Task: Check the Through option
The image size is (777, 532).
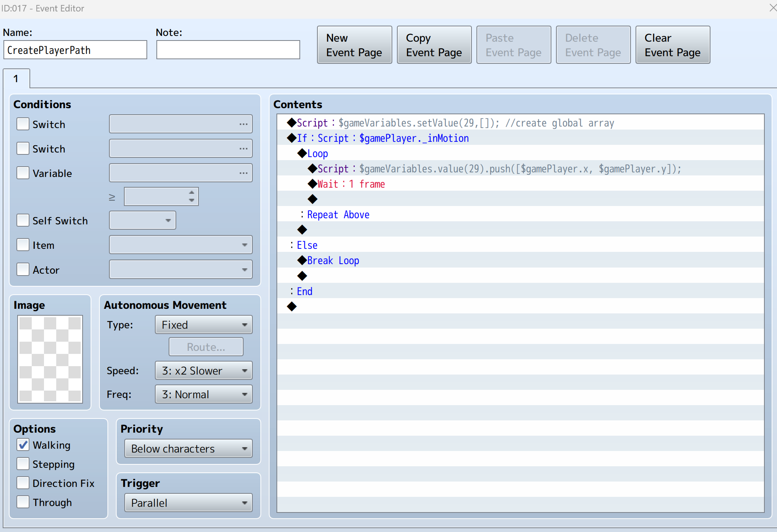Action: tap(23, 502)
